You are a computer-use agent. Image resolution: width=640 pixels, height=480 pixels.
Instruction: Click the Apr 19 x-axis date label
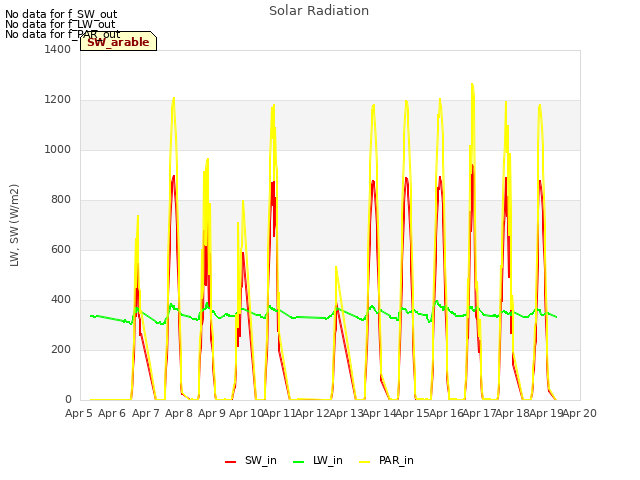(546, 413)
